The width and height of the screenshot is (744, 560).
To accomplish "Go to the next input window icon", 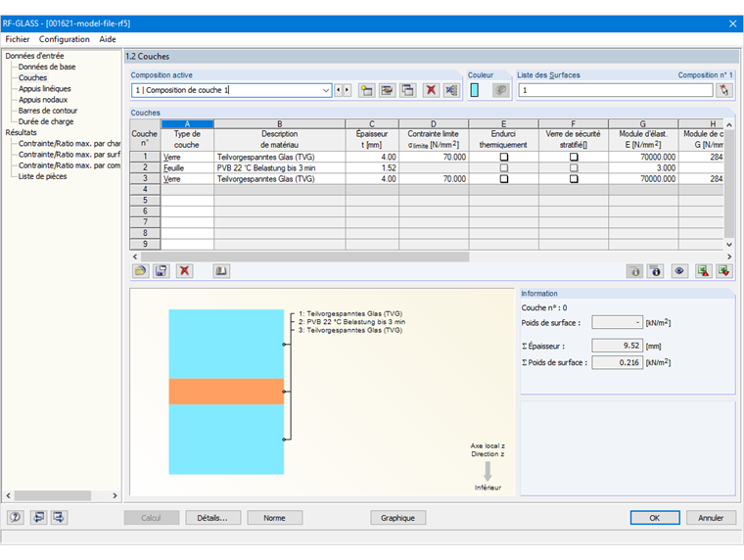I will pos(60,517).
